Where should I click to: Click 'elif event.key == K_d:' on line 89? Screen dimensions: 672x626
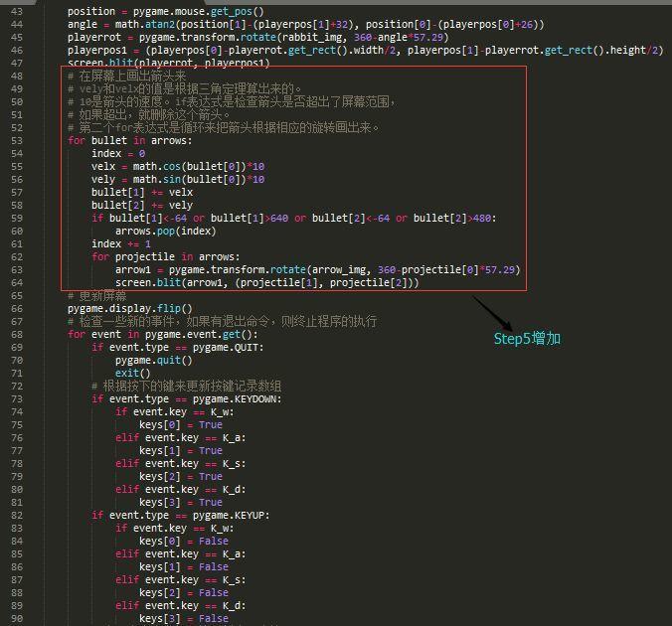(x=181, y=606)
